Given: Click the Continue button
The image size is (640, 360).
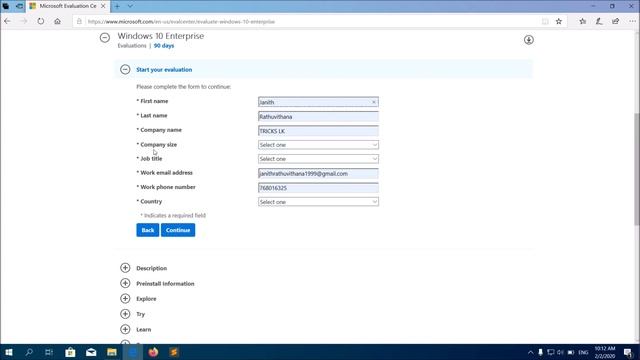Looking at the screenshot, I should click(178, 230).
